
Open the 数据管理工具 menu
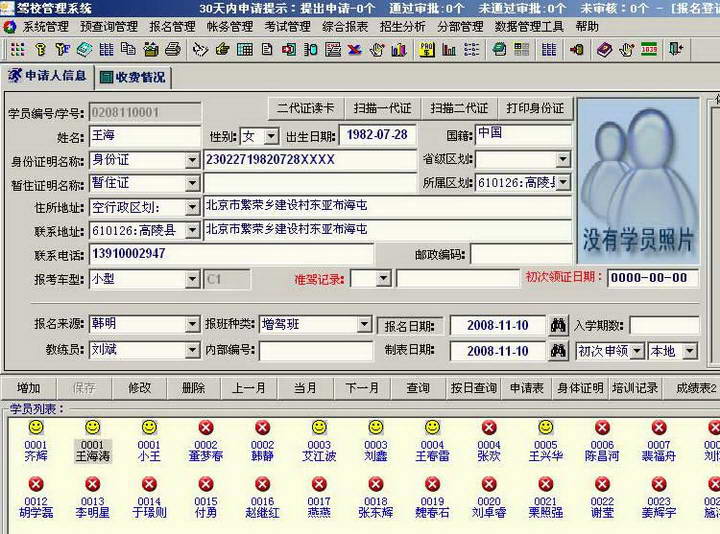[529, 27]
